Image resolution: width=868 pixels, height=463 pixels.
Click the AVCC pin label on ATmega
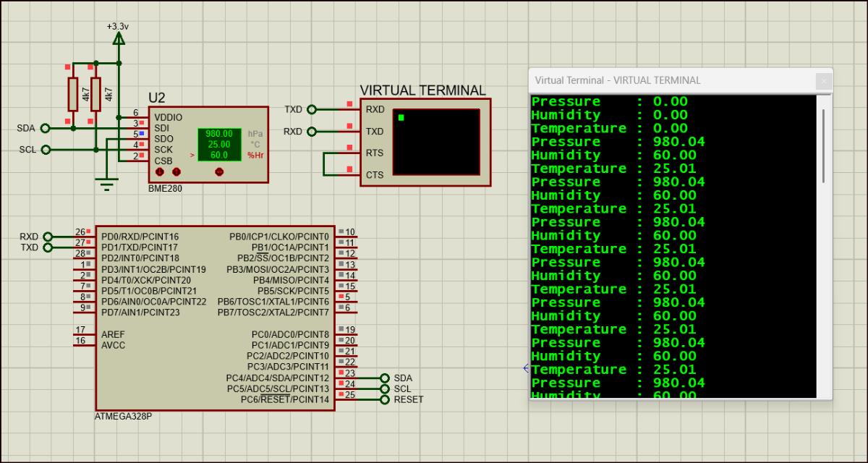113,345
